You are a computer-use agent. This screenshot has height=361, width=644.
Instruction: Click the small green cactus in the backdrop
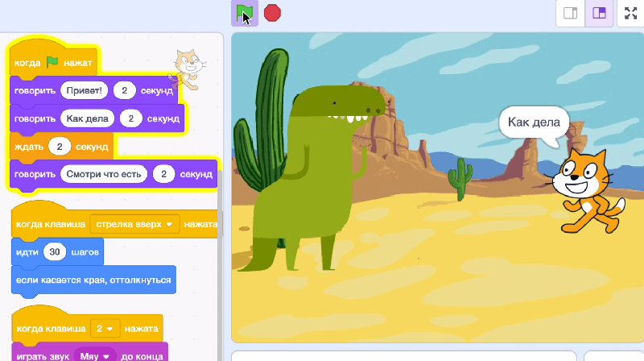click(x=460, y=177)
